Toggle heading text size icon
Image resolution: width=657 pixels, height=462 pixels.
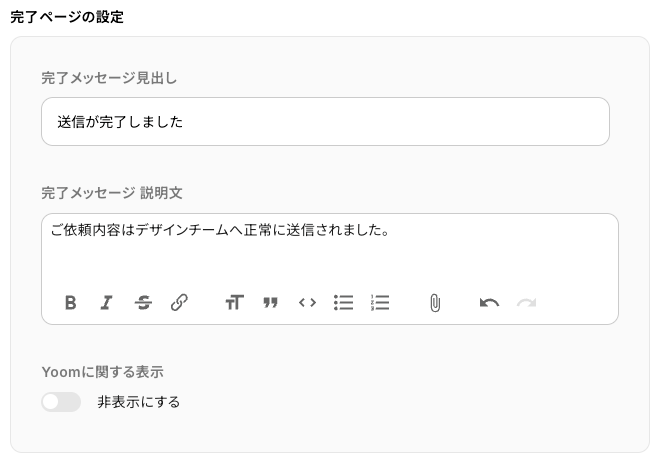coord(234,302)
